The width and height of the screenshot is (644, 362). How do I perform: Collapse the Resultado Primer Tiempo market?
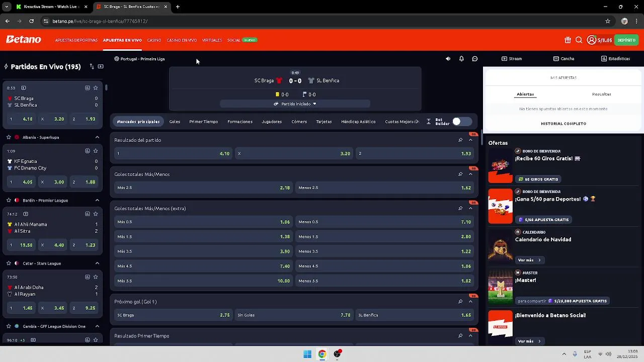(x=470, y=336)
